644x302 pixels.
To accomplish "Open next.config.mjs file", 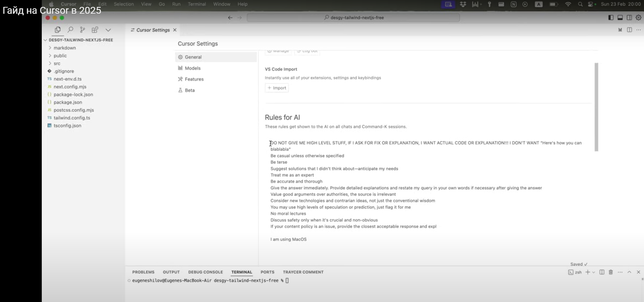I will (x=70, y=87).
